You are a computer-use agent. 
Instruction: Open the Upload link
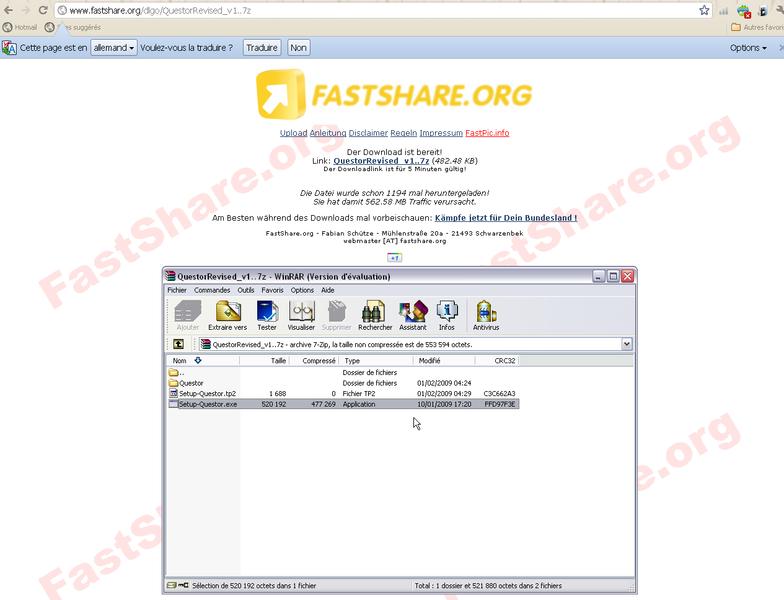(293, 133)
